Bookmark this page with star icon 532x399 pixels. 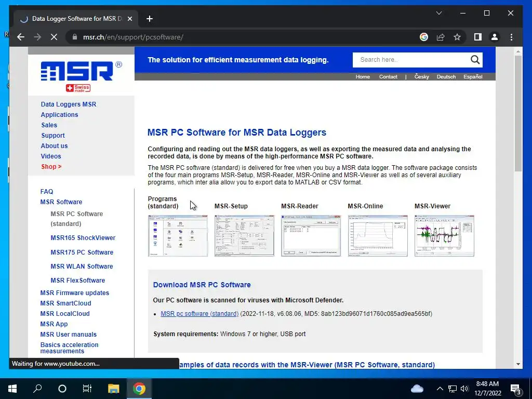[x=457, y=37]
